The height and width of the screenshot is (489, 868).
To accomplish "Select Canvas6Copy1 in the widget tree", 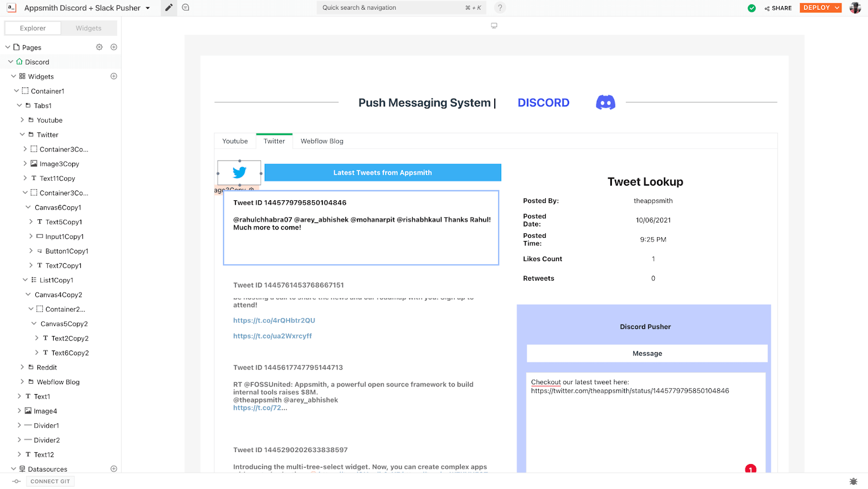I will pyautogui.click(x=58, y=207).
